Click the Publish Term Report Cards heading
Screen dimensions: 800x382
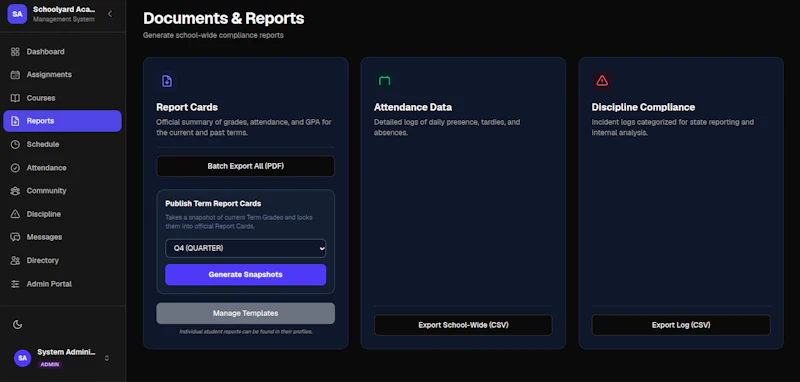pyautogui.click(x=213, y=203)
